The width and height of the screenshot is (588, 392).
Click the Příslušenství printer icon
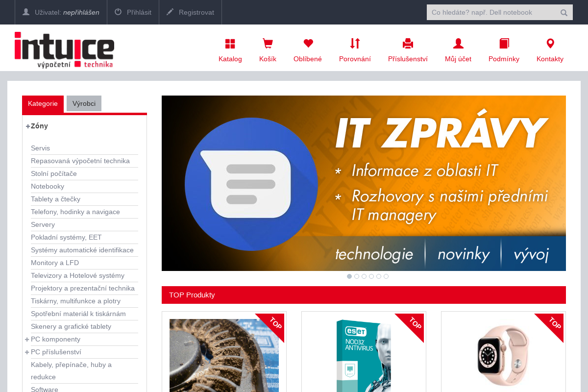408,44
